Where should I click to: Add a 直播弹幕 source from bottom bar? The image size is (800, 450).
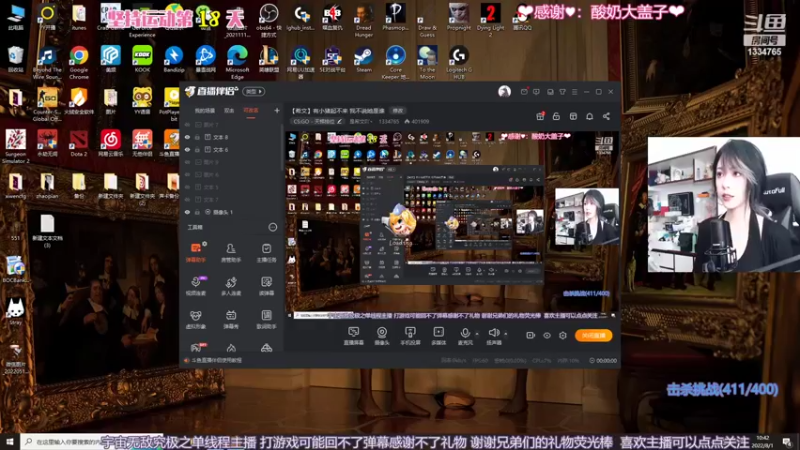354,336
